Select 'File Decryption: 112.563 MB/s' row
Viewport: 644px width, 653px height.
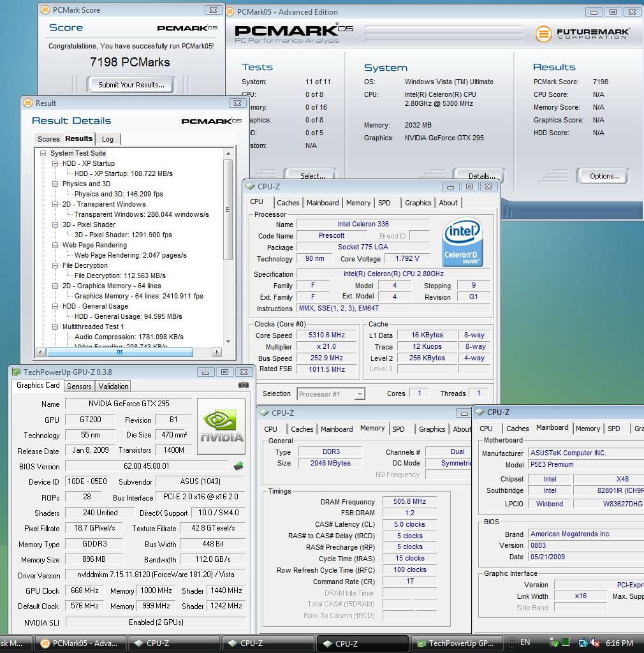[120, 275]
